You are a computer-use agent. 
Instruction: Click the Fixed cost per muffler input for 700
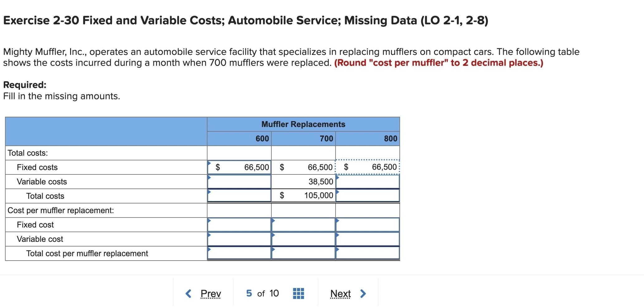point(304,224)
